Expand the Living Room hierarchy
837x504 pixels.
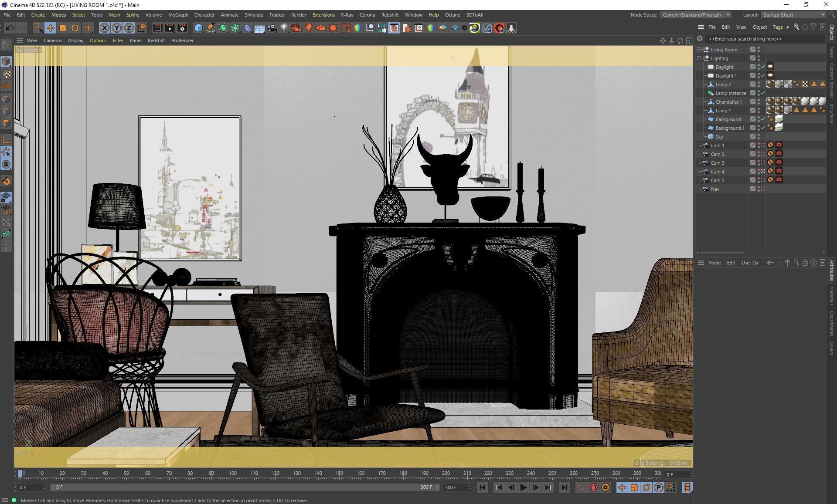tap(699, 50)
